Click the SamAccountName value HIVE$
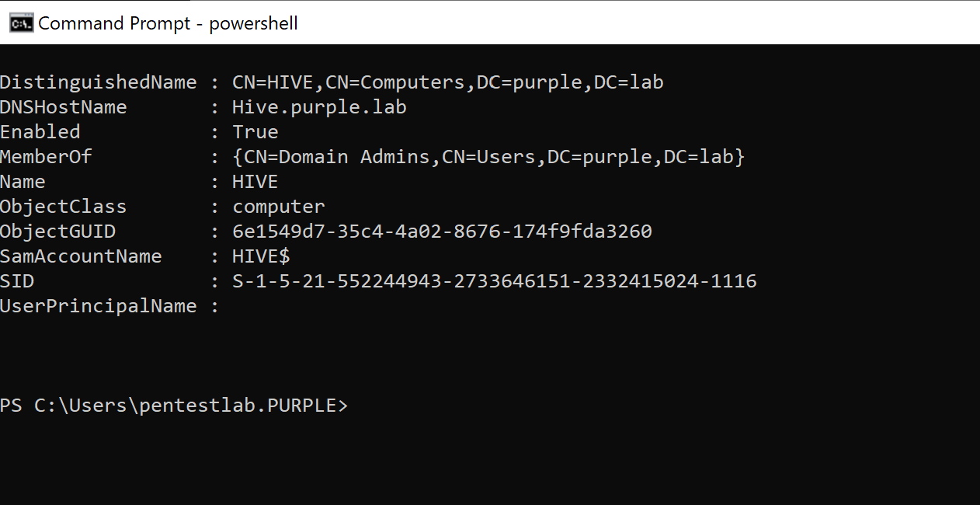Screen dimensions: 980x505 click(x=261, y=256)
